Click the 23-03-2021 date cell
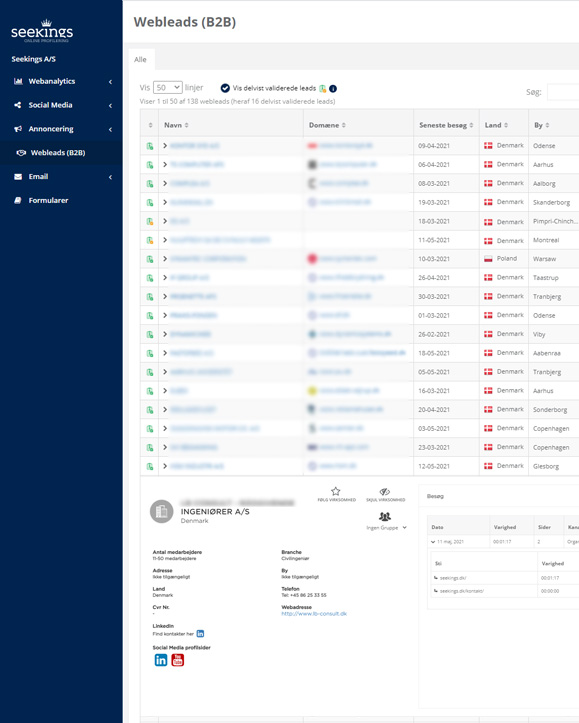 coord(434,447)
